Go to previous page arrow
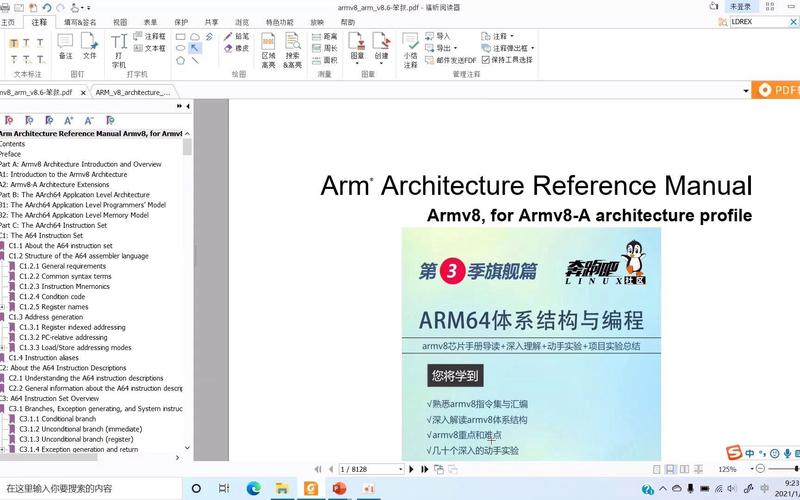The image size is (800, 500). point(331,469)
